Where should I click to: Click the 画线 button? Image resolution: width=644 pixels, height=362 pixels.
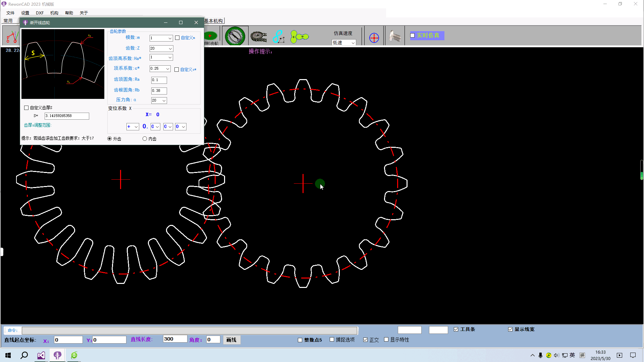(x=231, y=340)
